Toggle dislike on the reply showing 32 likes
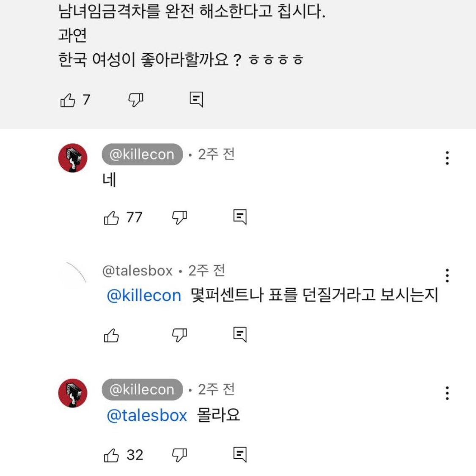 coord(179,455)
